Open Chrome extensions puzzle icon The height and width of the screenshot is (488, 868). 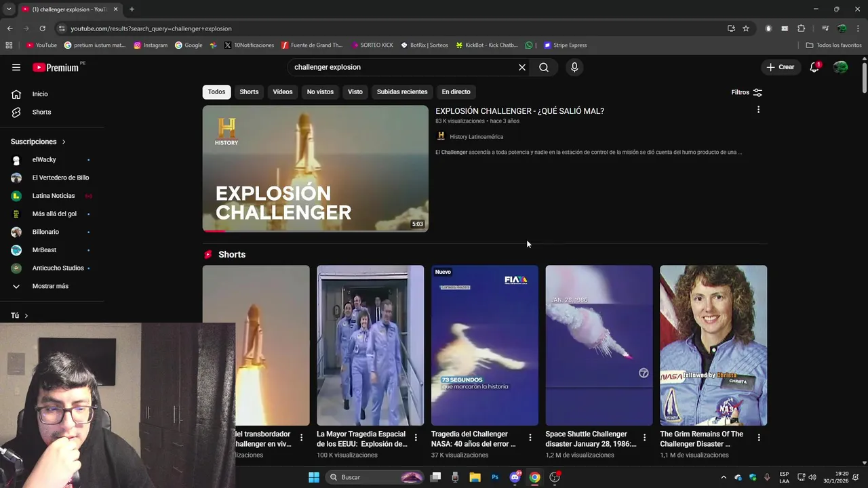(801, 28)
